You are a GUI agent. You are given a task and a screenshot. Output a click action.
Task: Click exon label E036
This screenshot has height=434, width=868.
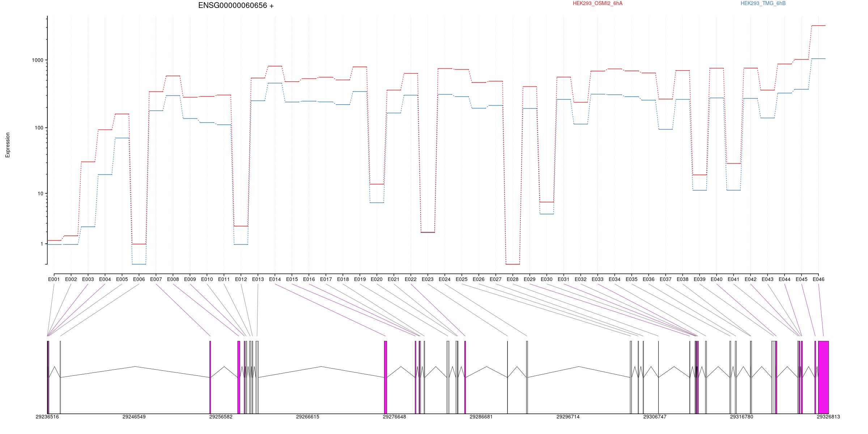[x=648, y=279]
